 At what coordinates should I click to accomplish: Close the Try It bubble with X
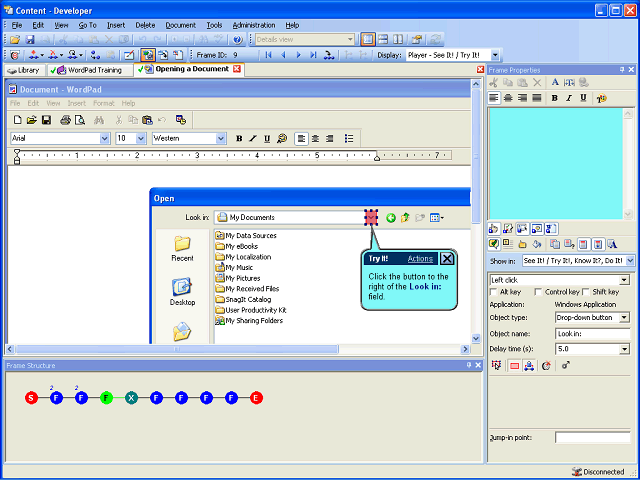447,258
